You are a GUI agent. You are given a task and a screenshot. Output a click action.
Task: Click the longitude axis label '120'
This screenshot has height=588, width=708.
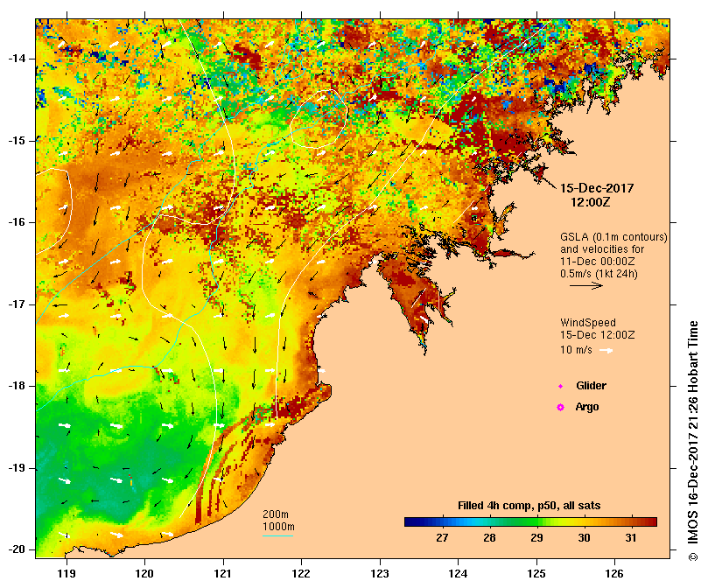145,574
